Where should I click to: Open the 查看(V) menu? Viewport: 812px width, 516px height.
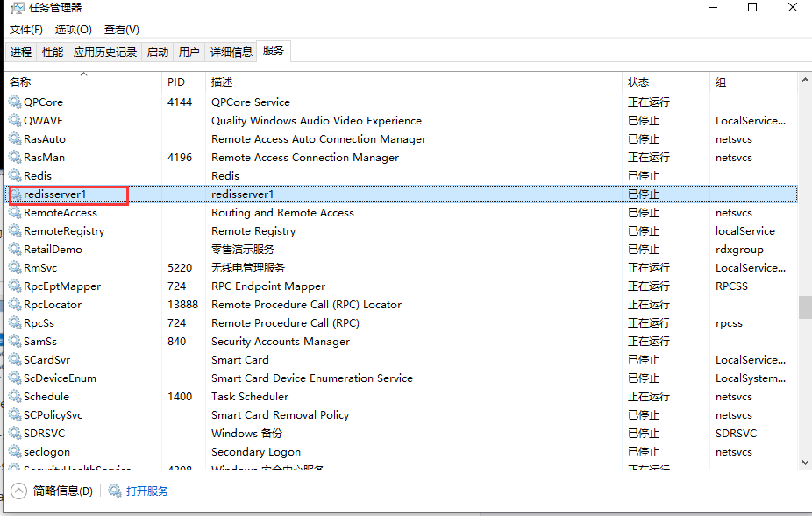[121, 29]
